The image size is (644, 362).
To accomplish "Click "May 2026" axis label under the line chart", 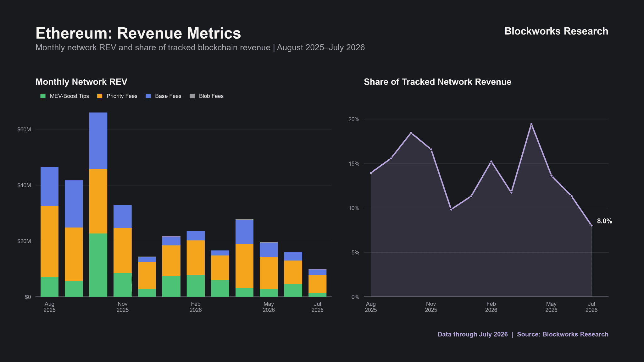I will coord(551,307).
